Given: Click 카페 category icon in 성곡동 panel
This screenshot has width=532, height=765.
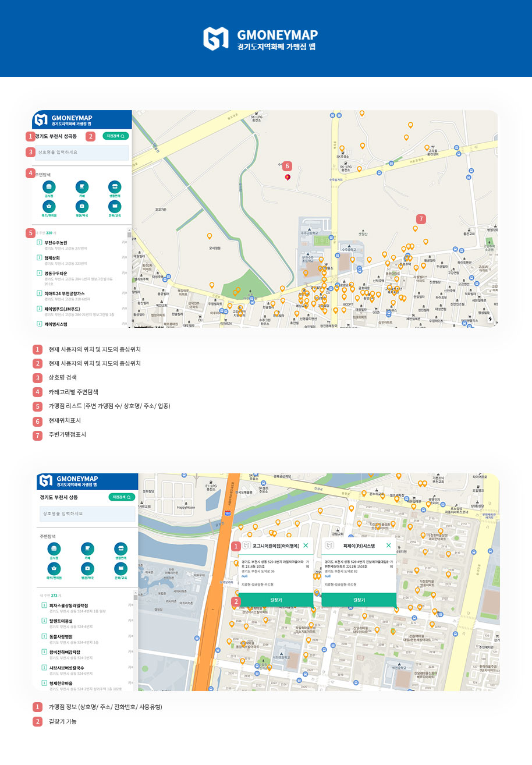Looking at the screenshot, I should pyautogui.click(x=82, y=187).
